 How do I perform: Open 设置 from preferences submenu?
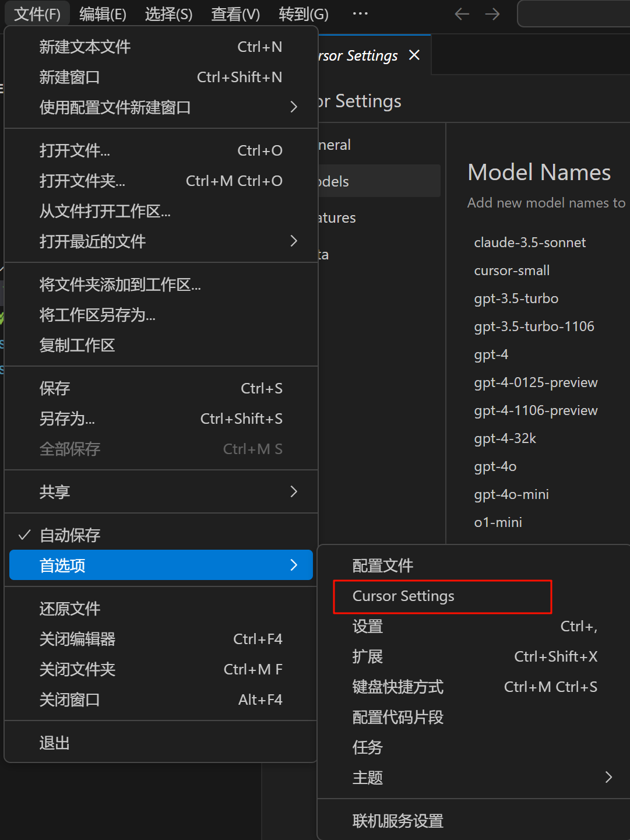475,626
